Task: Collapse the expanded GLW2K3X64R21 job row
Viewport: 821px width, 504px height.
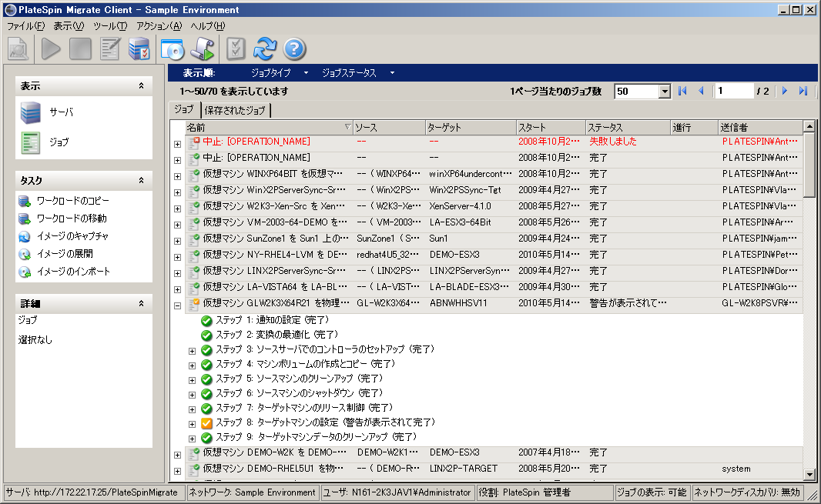Action: click(x=177, y=304)
